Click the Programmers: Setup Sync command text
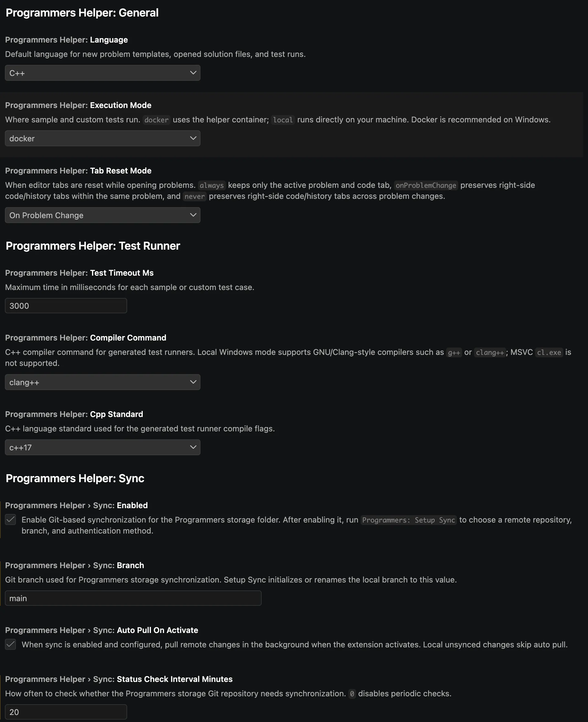 [x=409, y=520]
